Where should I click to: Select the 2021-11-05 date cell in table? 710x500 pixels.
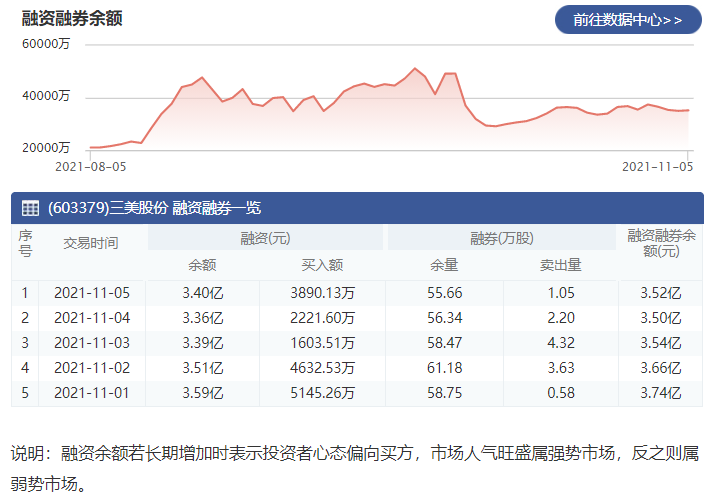[x=92, y=293]
